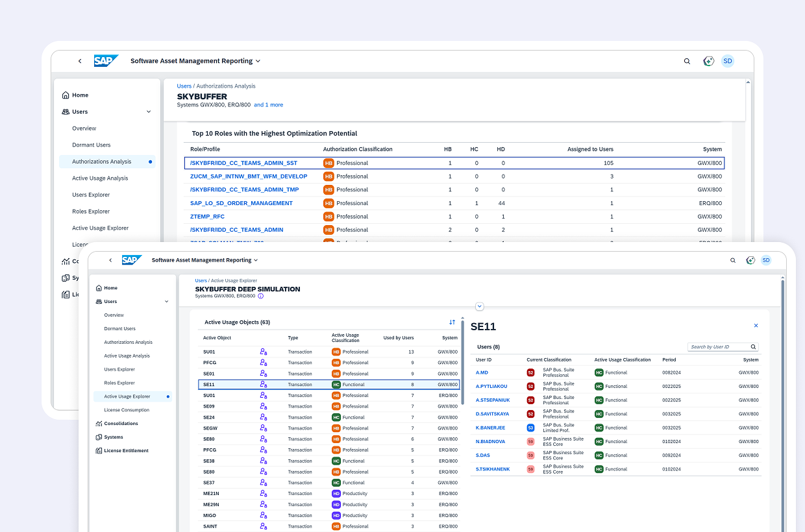Collapse the Users section in the Active Usage Explorer window sidebar
This screenshot has width=805, height=532.
(x=167, y=302)
